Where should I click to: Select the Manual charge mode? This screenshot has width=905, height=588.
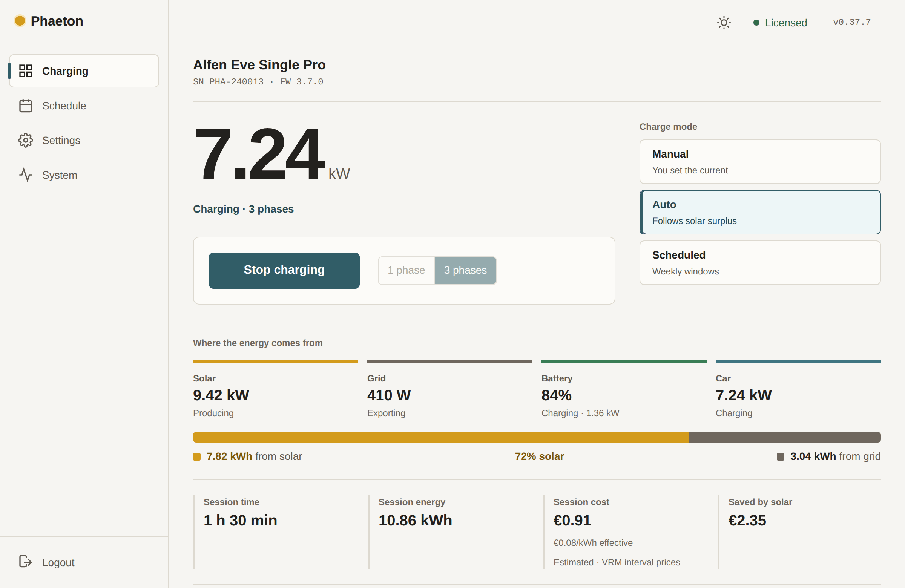point(759,162)
